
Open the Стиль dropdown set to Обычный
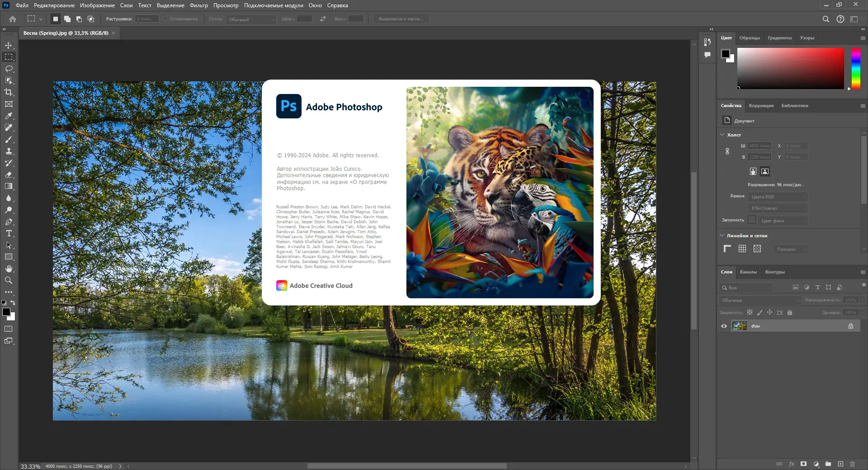[251, 19]
